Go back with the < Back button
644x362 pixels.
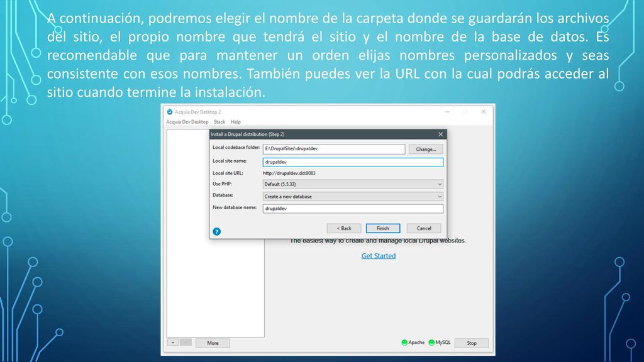coord(344,228)
